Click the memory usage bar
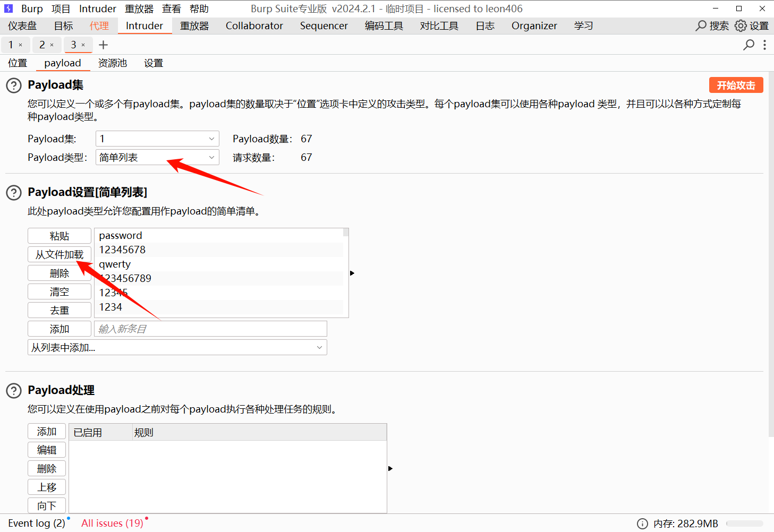This screenshot has height=532, width=774. [744, 524]
